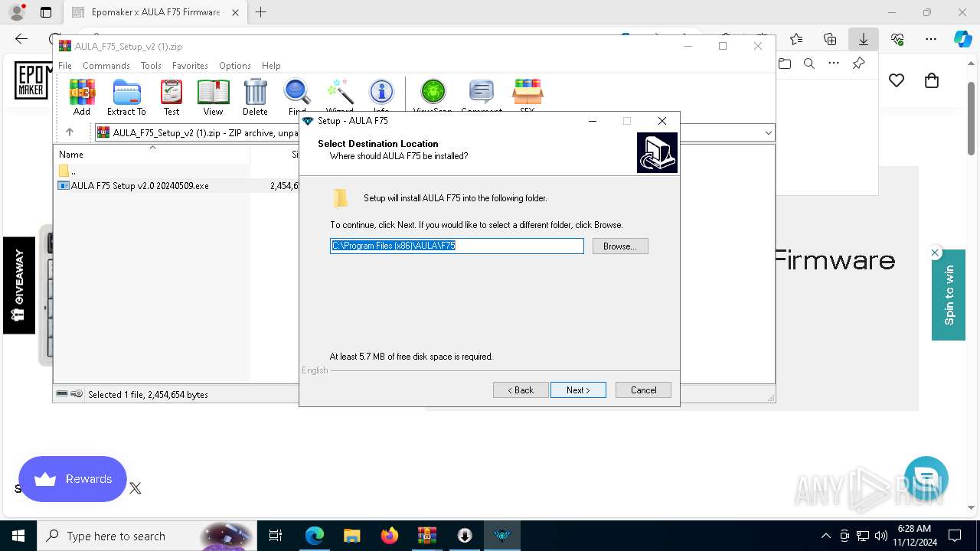Open the browser Collections icon

click(x=830, y=39)
